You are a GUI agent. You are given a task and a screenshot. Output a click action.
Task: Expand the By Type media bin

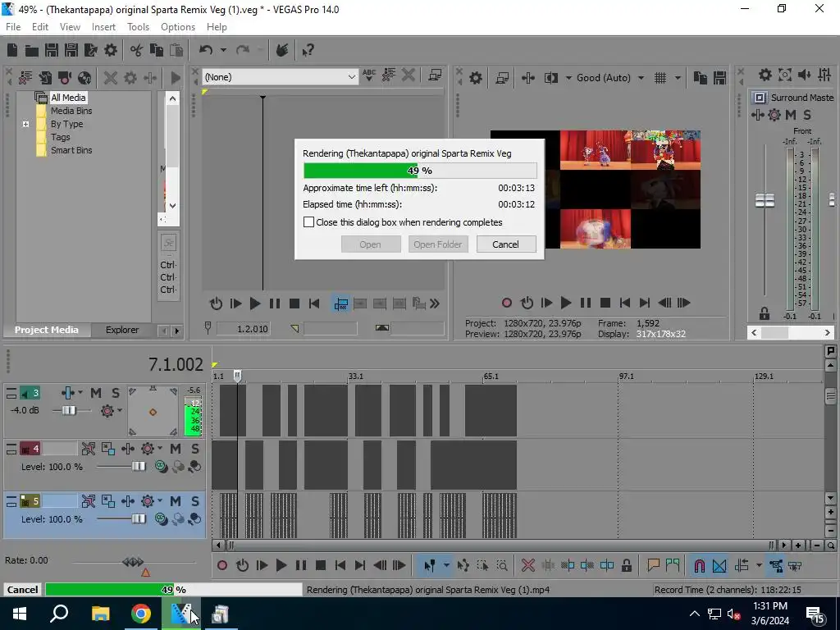[x=25, y=125]
